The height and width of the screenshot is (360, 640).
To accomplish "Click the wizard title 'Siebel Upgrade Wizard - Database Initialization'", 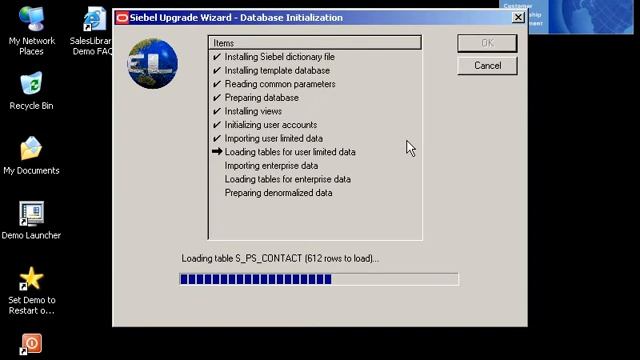I will coord(236,18).
